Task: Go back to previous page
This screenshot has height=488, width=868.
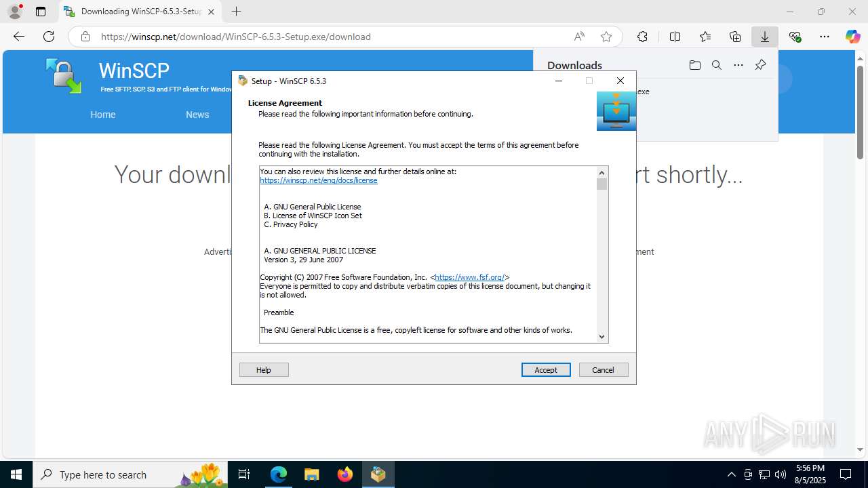Action: point(19,37)
